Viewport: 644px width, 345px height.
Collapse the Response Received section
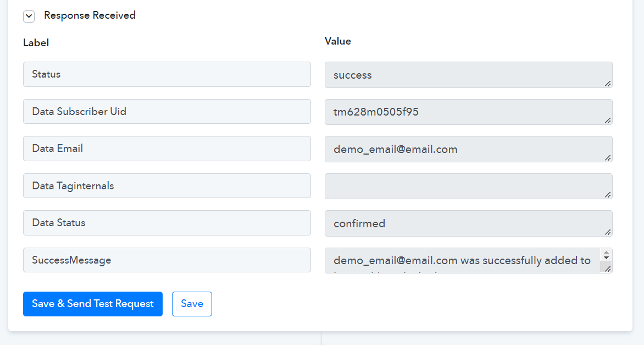29,17
